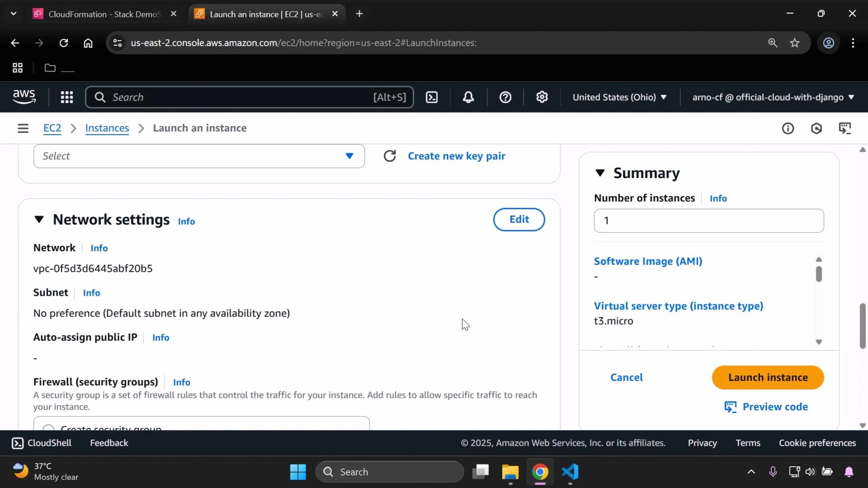Collapse the Summary section
Viewport: 868px width, 488px height.
599,173
